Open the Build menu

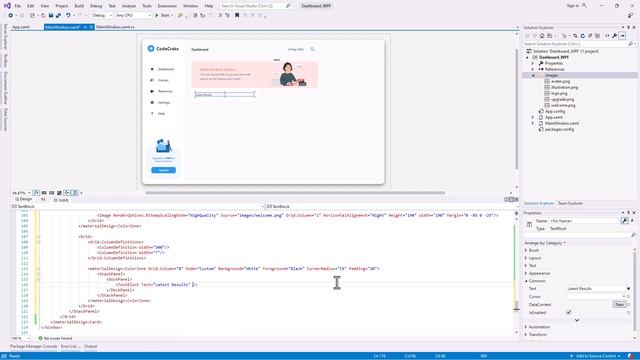coord(79,6)
